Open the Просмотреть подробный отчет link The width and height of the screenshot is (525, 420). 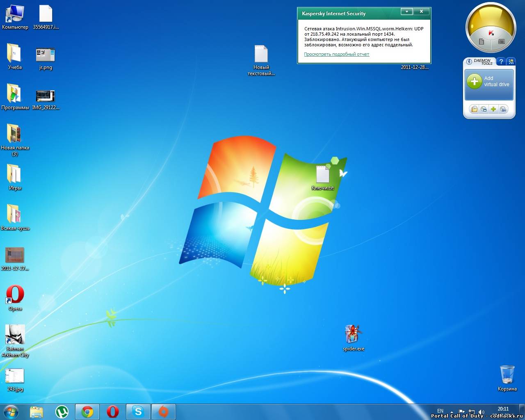[336, 54]
